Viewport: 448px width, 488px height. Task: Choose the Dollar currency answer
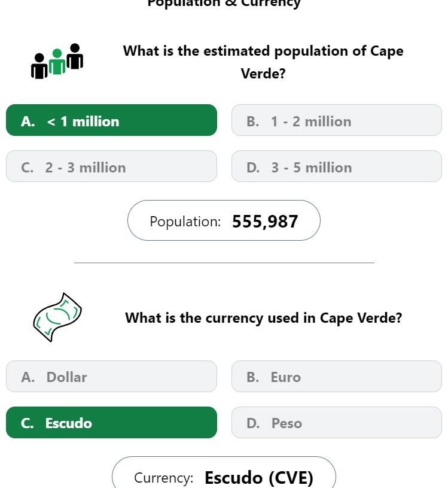(111, 376)
